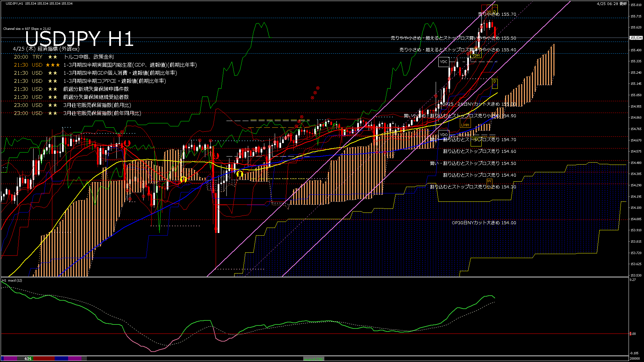644x362 pixels.
Task: Click the 4/25 06:28 更新 timestamp
Action: pyautogui.click(x=611, y=4)
